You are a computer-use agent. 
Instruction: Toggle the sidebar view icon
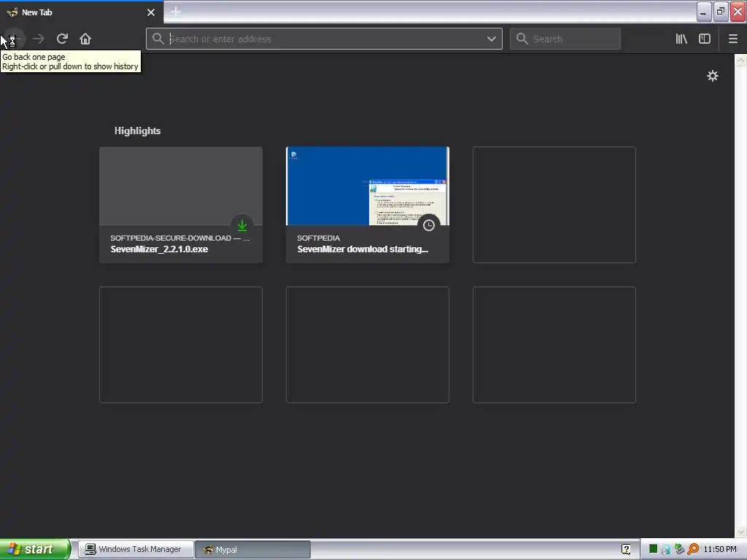pos(705,39)
